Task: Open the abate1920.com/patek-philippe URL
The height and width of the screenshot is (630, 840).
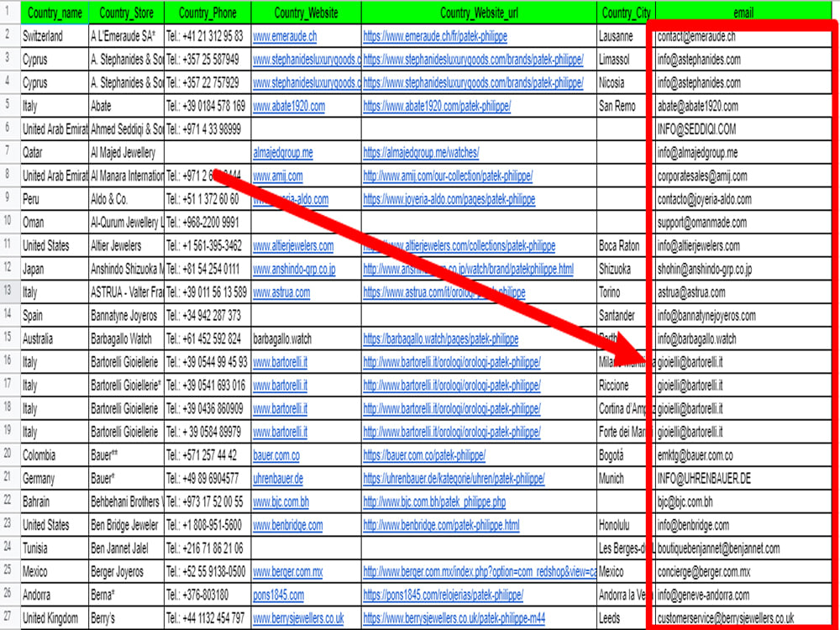Action: coord(437,106)
